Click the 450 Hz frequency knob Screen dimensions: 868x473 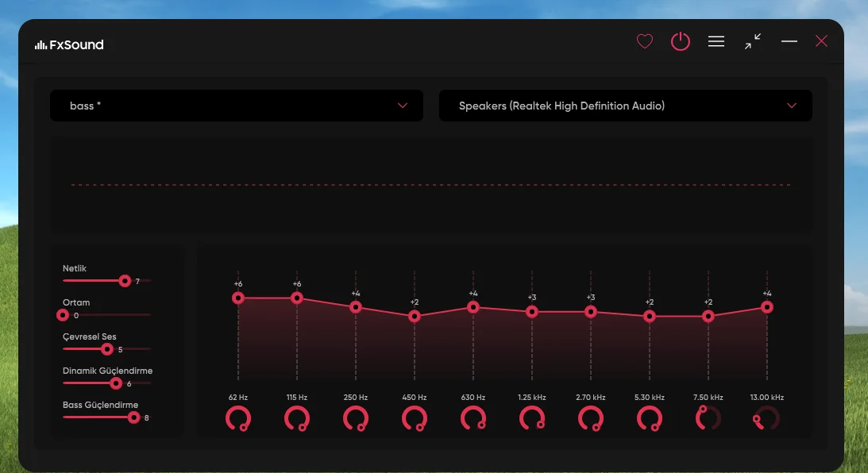pos(414,419)
